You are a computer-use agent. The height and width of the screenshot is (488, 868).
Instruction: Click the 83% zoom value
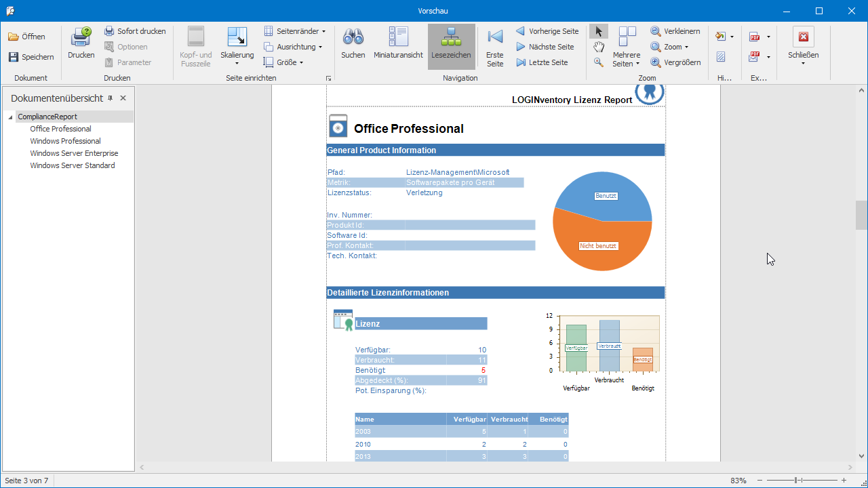(738, 481)
